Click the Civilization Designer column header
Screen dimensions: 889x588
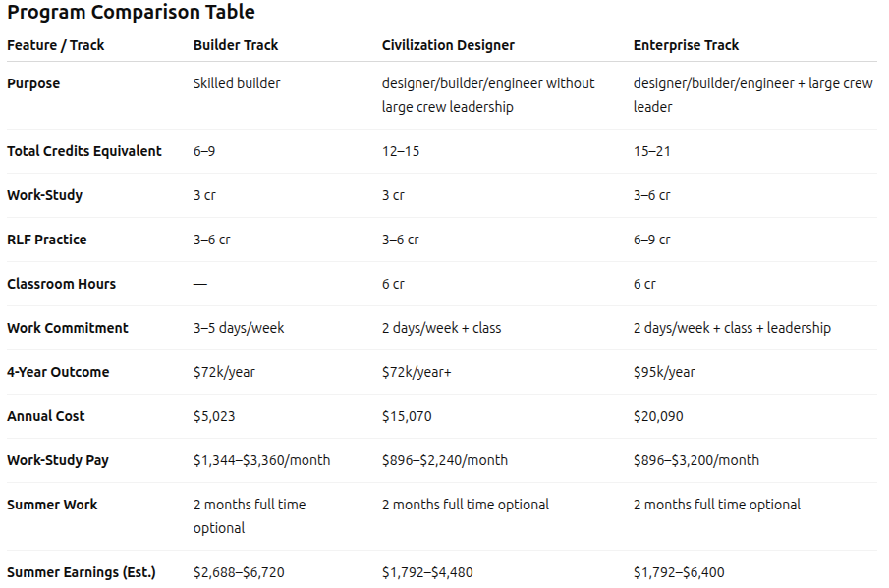coord(448,45)
